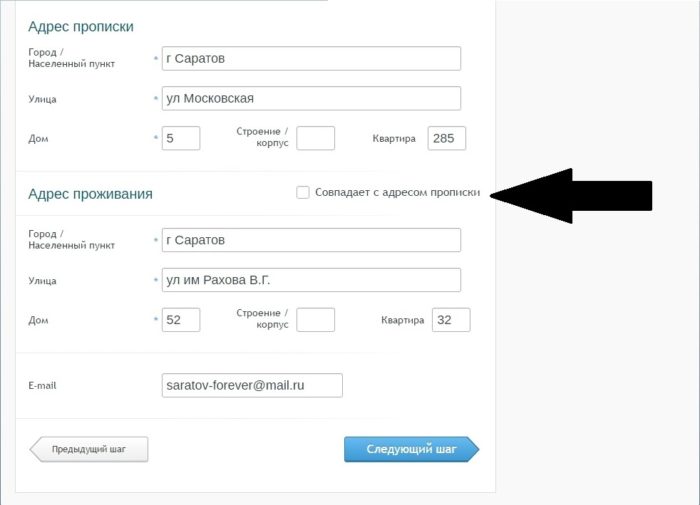The height and width of the screenshot is (505, 700).
Task: Click the "Улица" label under Адрес прописки
Action: coord(44,98)
